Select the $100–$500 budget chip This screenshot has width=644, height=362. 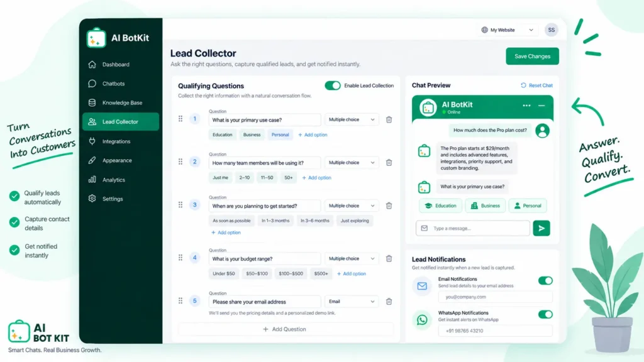click(x=291, y=274)
